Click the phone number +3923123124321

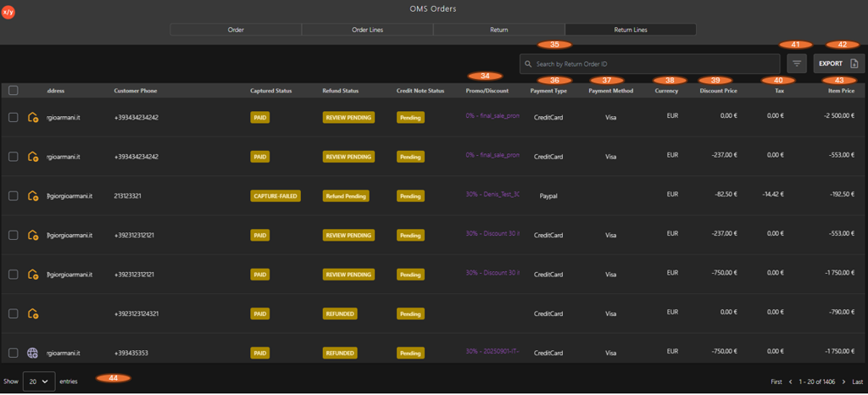coord(136,314)
